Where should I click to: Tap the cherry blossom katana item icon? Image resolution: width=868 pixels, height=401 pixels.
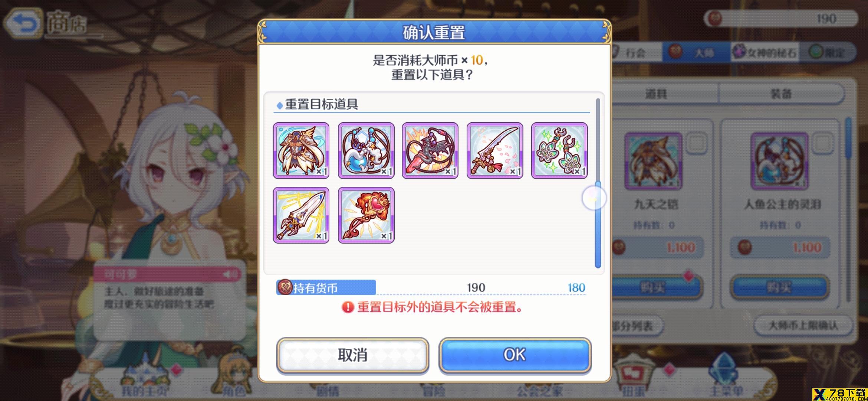click(x=495, y=150)
